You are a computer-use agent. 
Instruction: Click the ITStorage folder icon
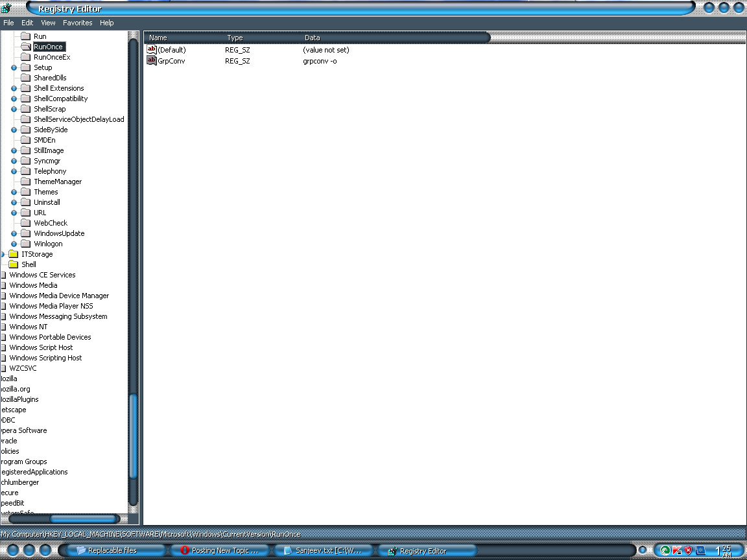click(14, 254)
